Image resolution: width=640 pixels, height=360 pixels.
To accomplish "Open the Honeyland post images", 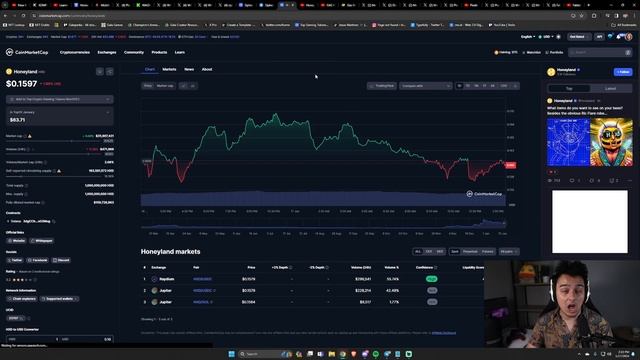I will [590, 142].
